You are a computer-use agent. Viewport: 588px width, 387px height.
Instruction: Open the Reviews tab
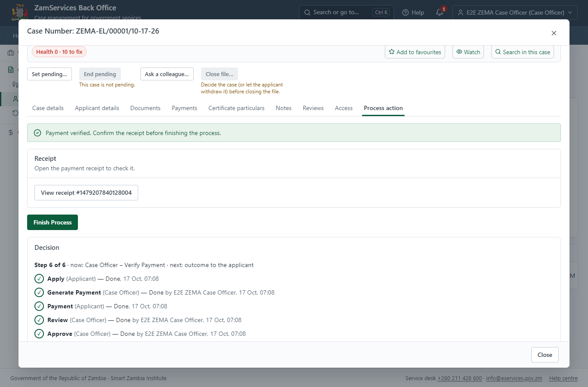coord(313,108)
